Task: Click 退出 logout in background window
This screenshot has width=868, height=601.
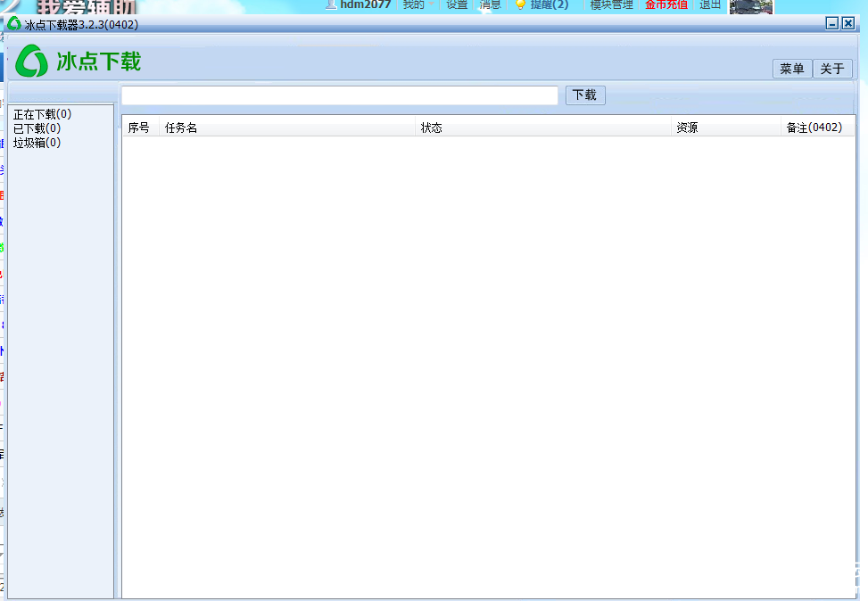Action: [x=710, y=4]
